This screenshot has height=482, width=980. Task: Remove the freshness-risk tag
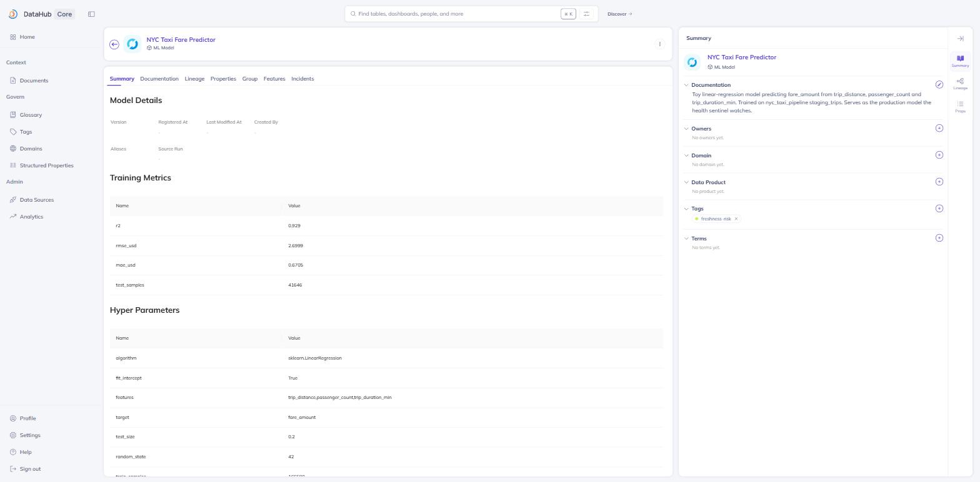coord(736,219)
